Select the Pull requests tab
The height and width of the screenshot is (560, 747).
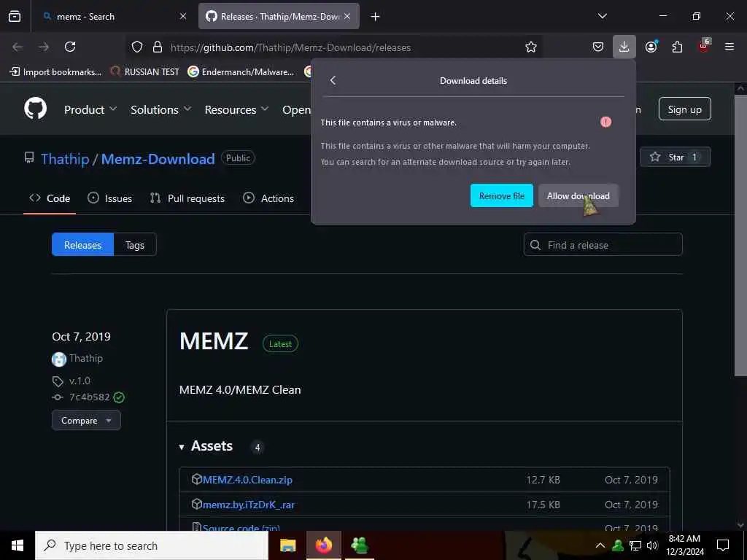(x=187, y=198)
